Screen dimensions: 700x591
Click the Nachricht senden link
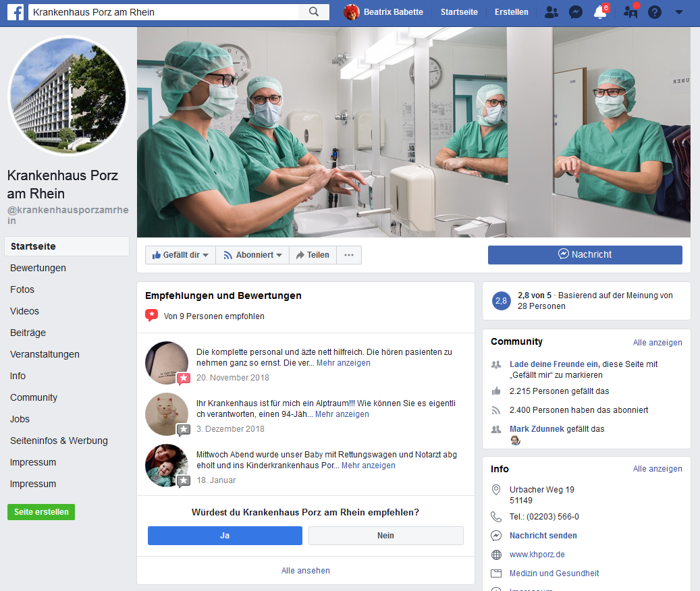(x=543, y=536)
